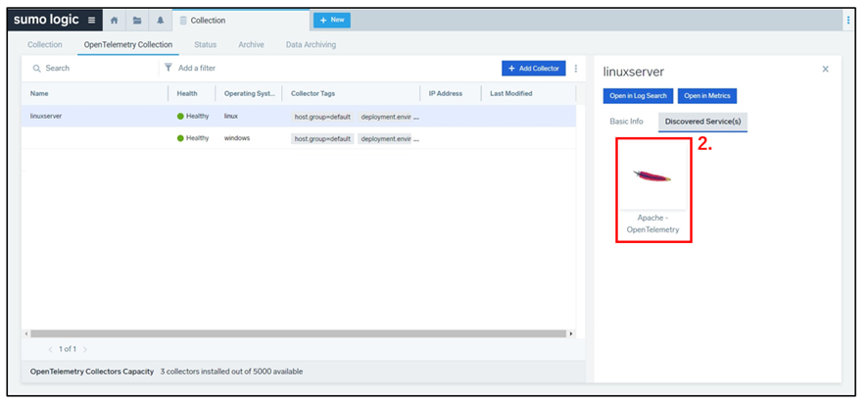Image resolution: width=868 pixels, height=403 pixels.
Task: Click the filter funnel icon
Action: [169, 68]
